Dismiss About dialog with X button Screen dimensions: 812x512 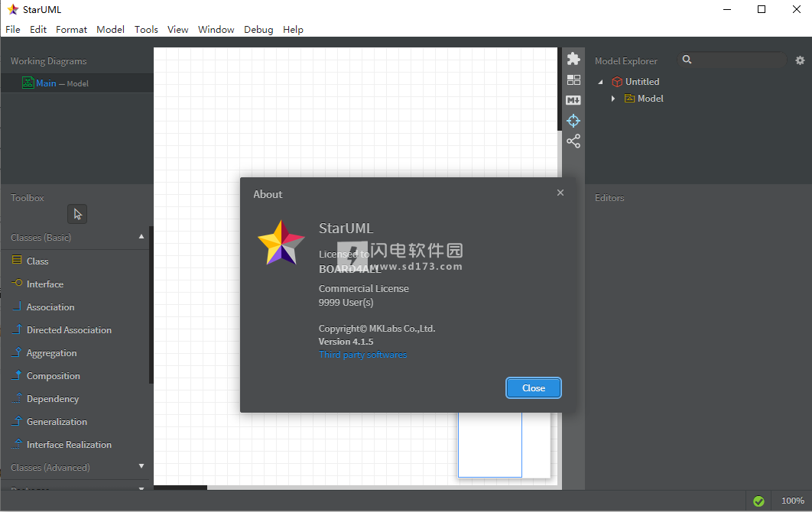560,193
